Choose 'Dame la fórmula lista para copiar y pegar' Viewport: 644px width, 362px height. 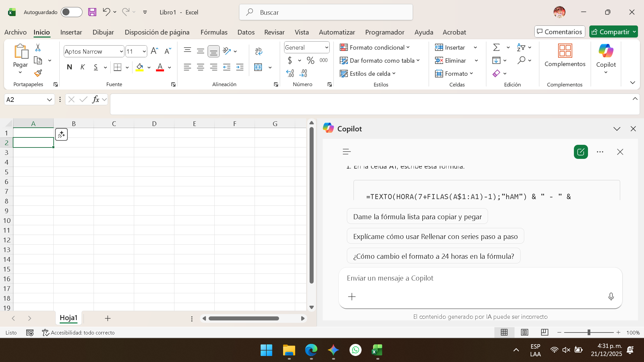pyautogui.click(x=417, y=216)
